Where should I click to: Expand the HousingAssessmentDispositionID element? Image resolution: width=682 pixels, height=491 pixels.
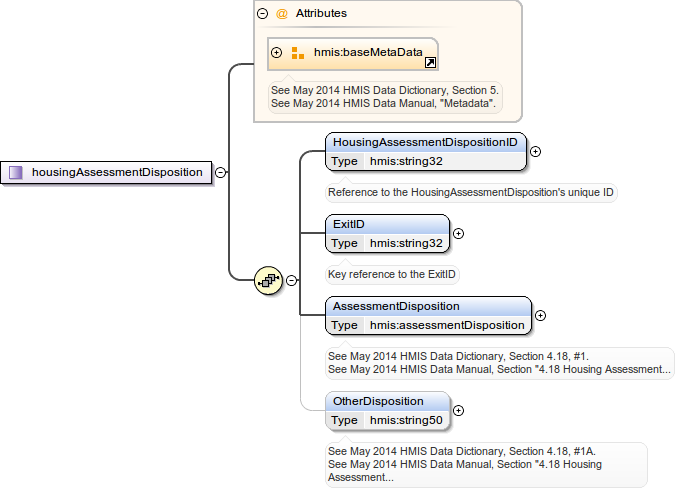(x=535, y=152)
